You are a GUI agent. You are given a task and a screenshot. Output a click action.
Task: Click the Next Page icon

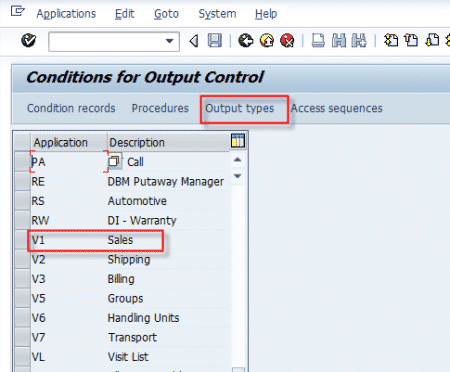point(432,41)
